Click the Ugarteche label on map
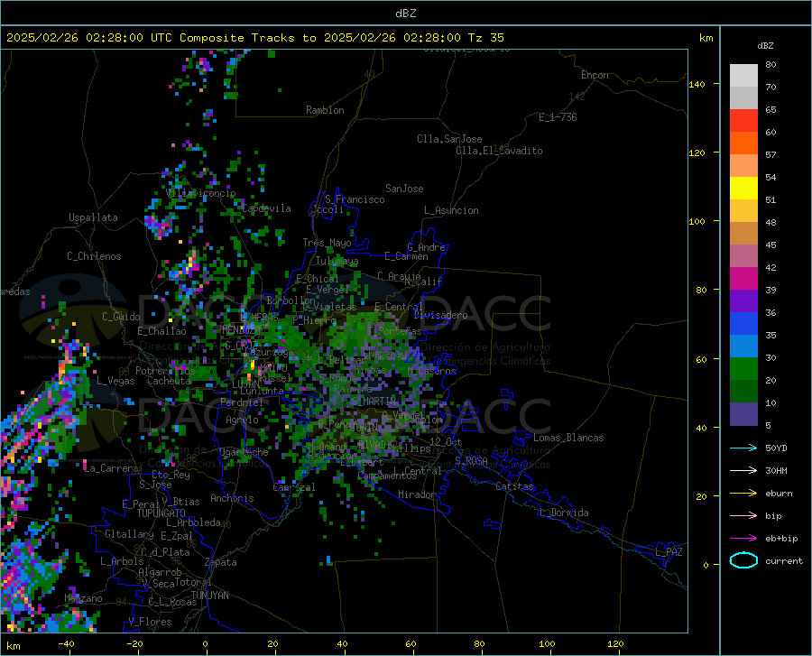This screenshot has width=812, height=656. point(244,452)
